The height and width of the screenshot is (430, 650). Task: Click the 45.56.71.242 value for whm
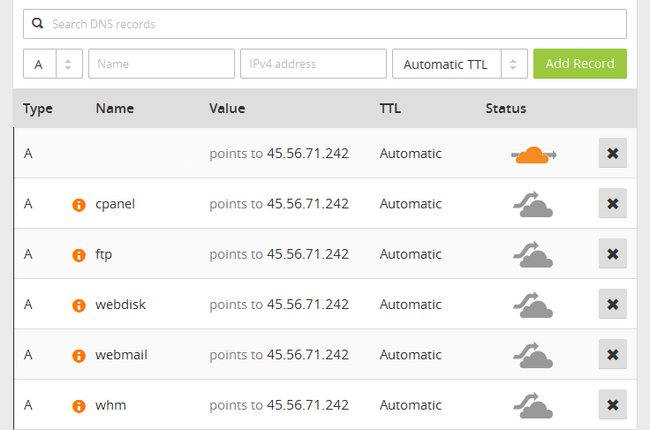(307, 404)
